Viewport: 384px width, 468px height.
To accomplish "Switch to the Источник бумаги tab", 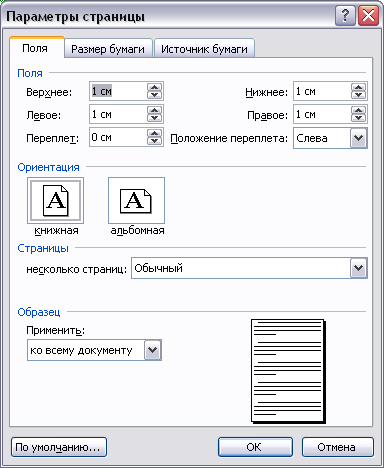I will (204, 49).
